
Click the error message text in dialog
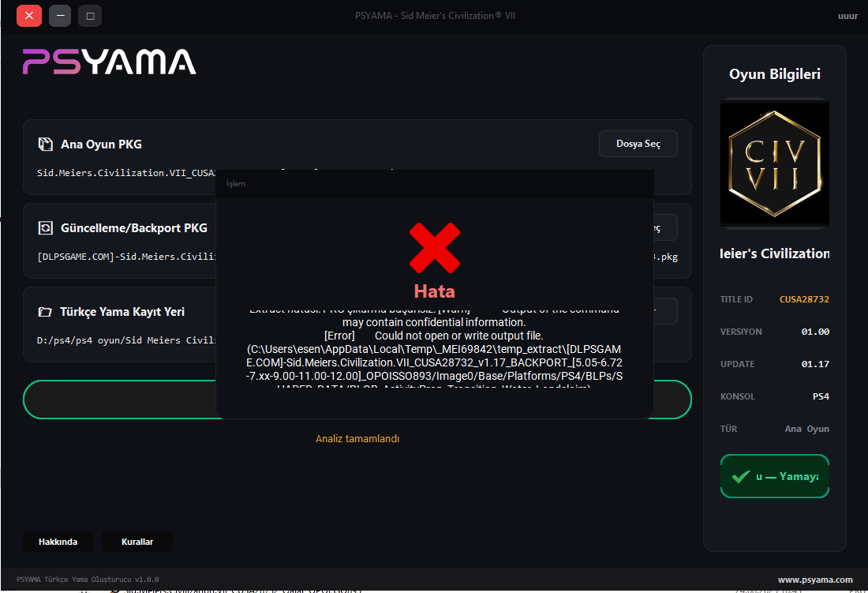click(435, 349)
